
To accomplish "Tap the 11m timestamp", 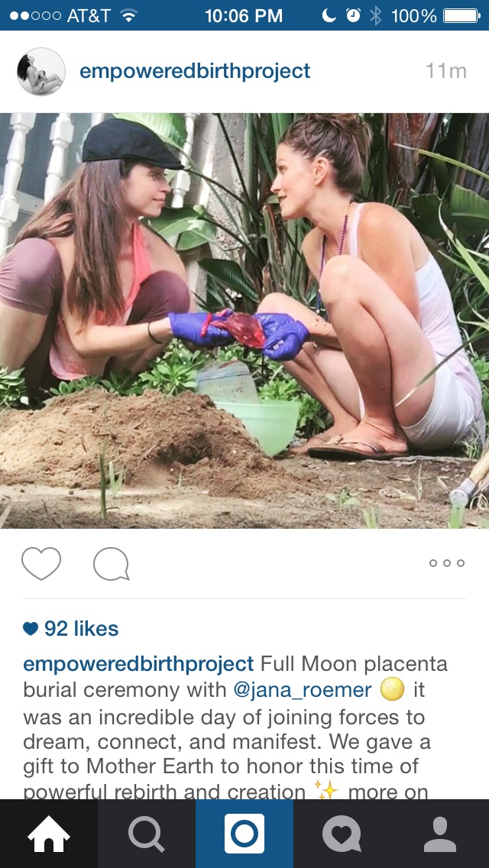I will coord(445,71).
